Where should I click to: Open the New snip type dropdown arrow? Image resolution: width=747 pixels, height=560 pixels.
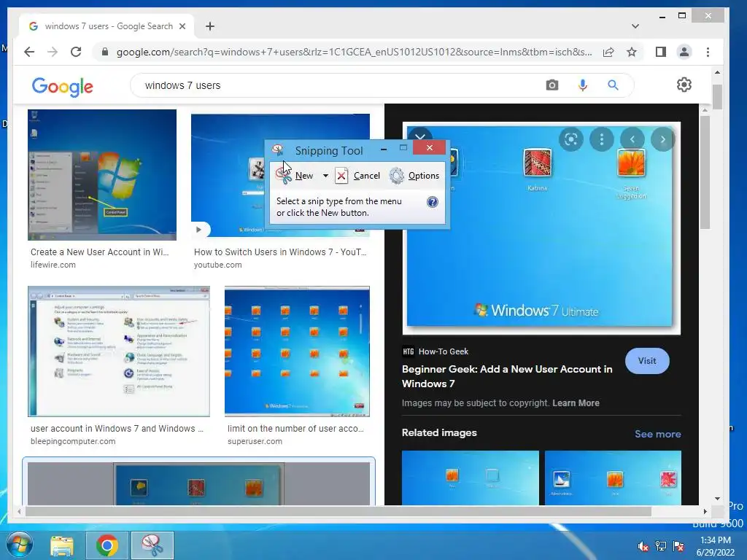325,176
